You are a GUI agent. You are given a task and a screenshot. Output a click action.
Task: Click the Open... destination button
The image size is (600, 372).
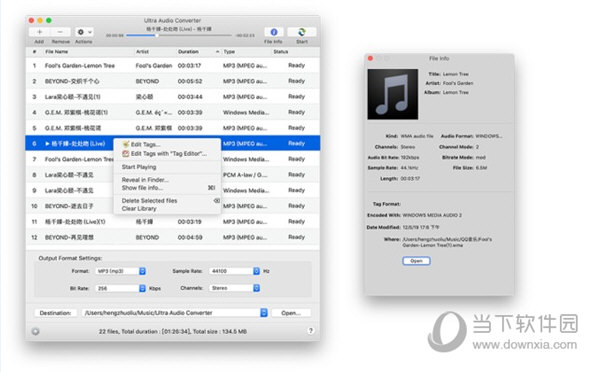pyautogui.click(x=291, y=313)
